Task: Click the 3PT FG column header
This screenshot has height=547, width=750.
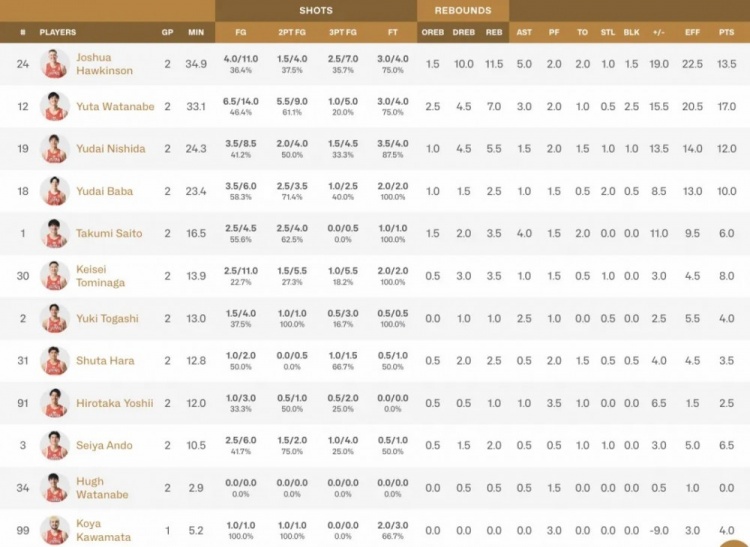Action: click(343, 32)
